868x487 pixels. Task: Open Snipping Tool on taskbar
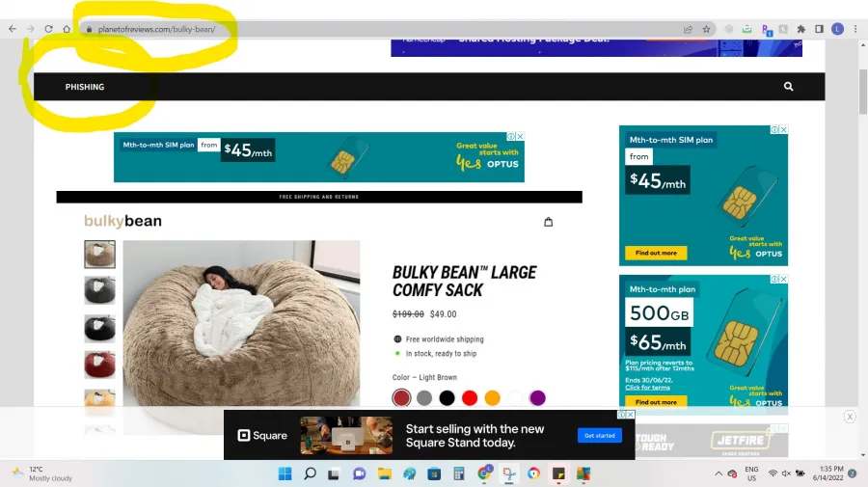click(508, 473)
